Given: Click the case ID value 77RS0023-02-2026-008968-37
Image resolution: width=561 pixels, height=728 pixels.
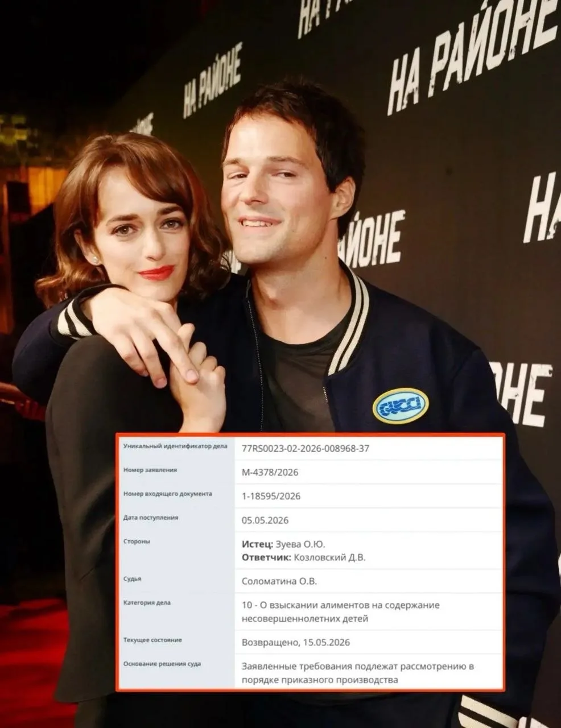Looking at the screenshot, I should [x=306, y=448].
